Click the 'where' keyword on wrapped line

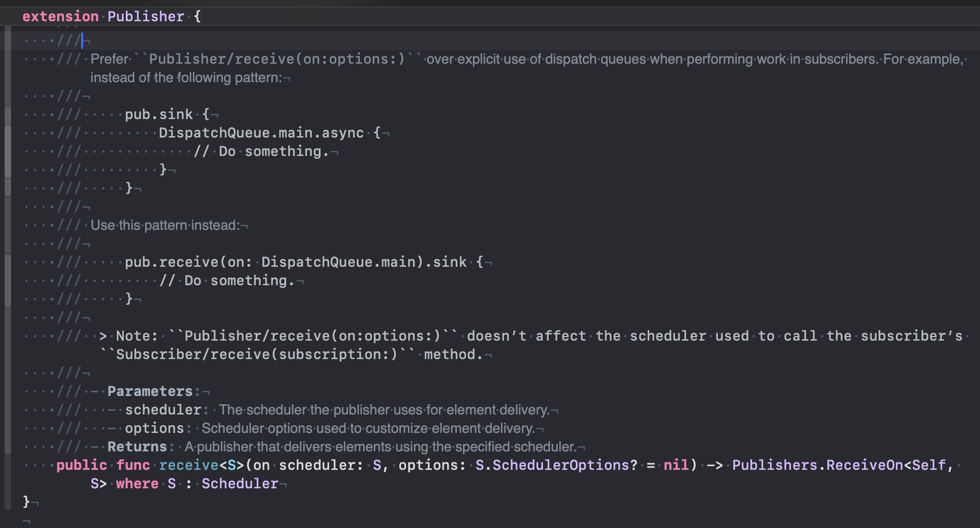pyautogui.click(x=137, y=484)
